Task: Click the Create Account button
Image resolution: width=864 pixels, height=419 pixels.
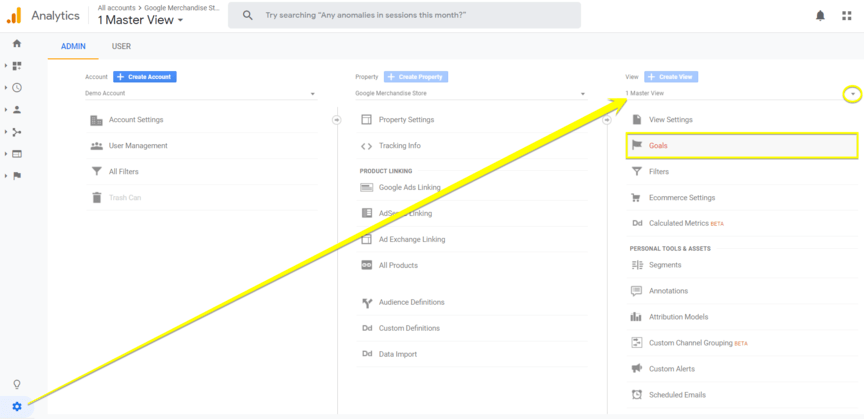Action: point(145,77)
